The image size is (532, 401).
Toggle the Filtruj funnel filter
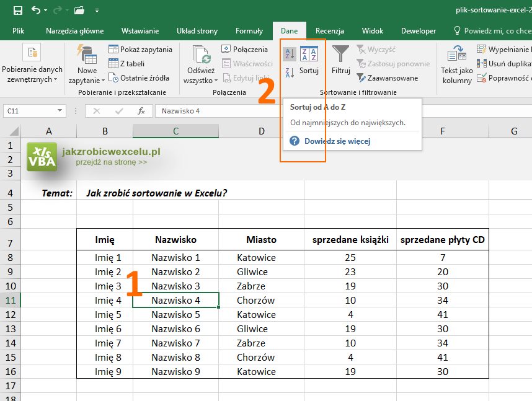click(x=340, y=61)
